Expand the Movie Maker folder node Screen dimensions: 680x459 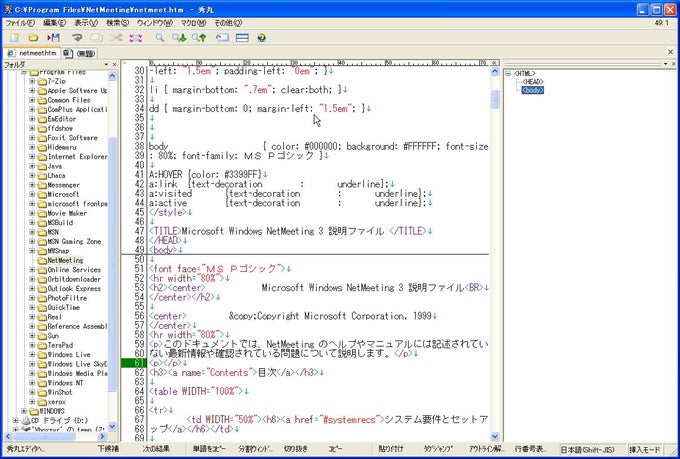pyautogui.click(x=32, y=213)
